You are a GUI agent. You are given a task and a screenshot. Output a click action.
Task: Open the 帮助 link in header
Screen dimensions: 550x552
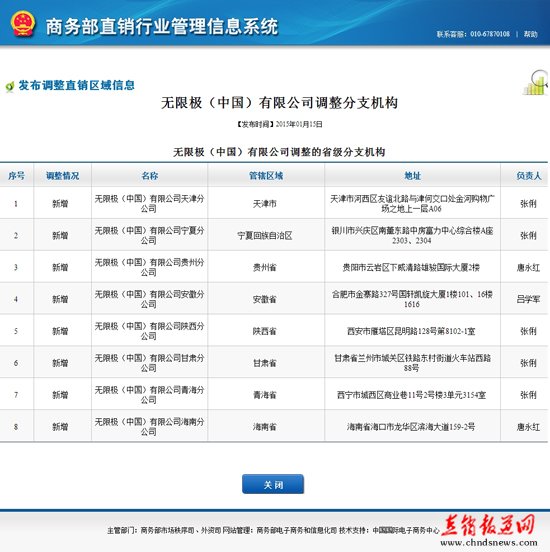click(x=530, y=34)
